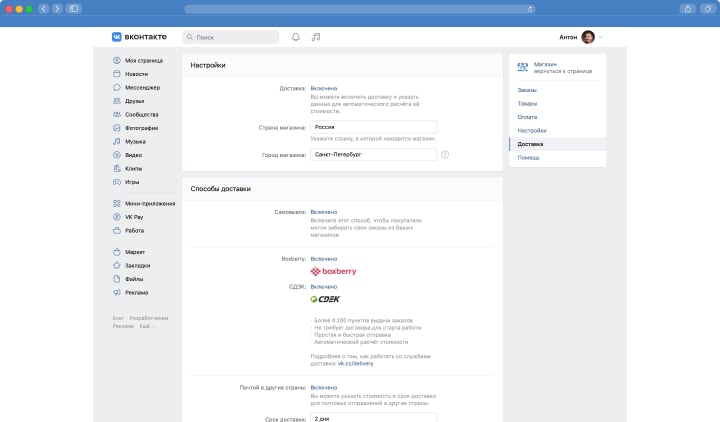720x422 pixels.
Task: Expand the Антон profile menu
Action: point(584,37)
